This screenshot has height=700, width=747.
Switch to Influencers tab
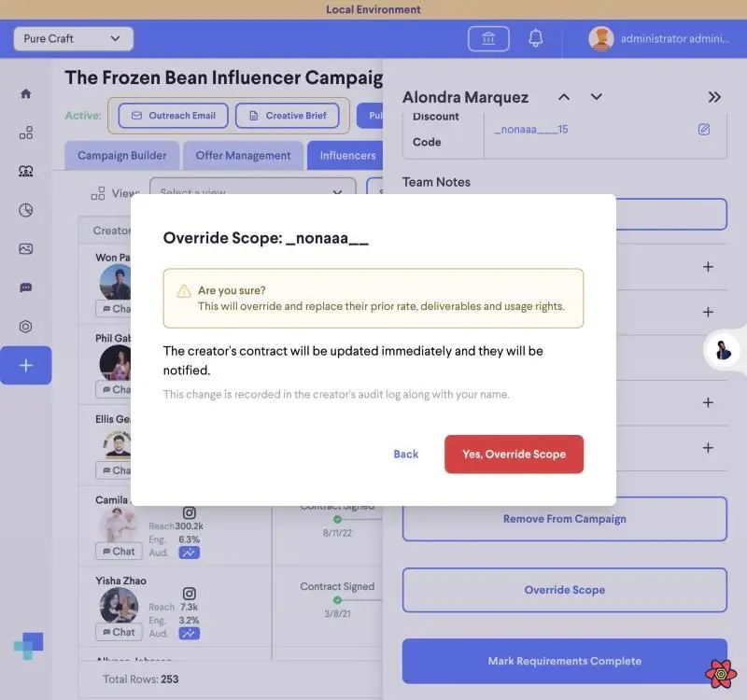[x=346, y=155]
